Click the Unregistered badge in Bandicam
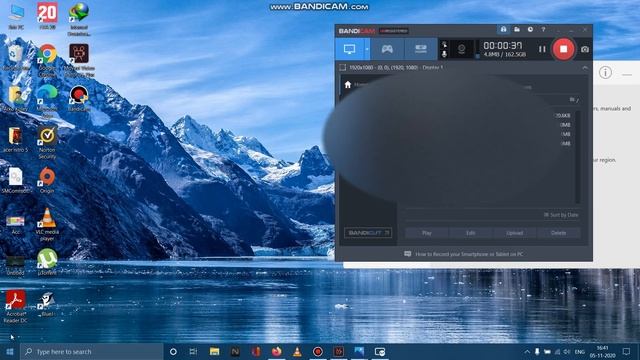Viewport: 640px width, 360px height. click(x=393, y=31)
